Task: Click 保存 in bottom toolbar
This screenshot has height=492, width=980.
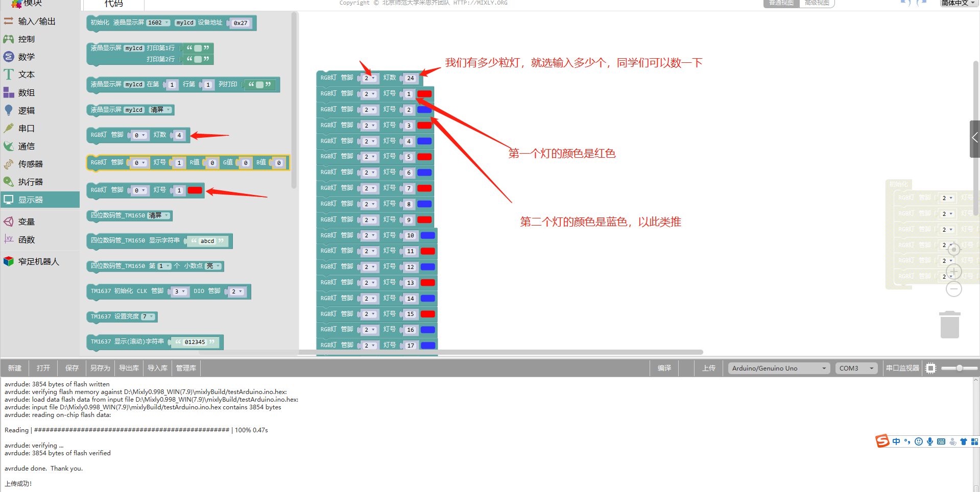Action: (x=72, y=368)
